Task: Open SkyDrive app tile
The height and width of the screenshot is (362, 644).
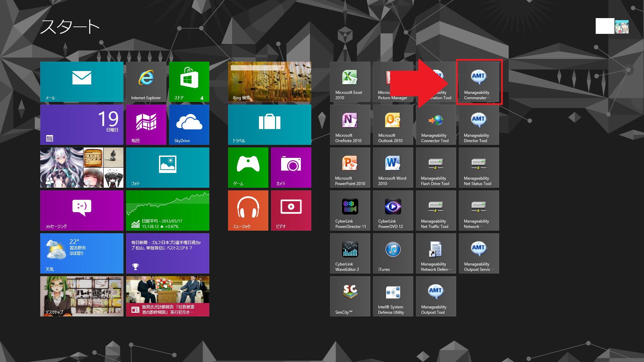Action: tap(189, 124)
